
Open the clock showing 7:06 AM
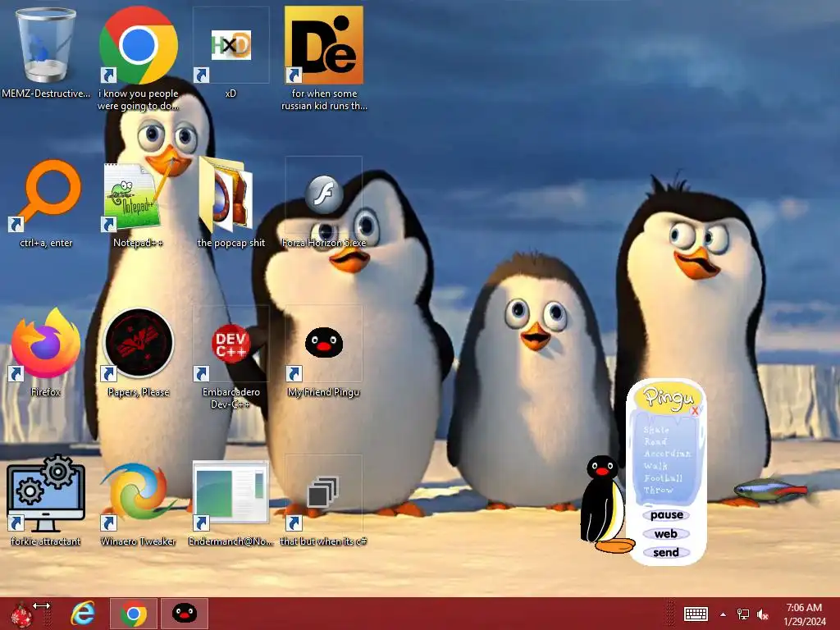(x=805, y=614)
